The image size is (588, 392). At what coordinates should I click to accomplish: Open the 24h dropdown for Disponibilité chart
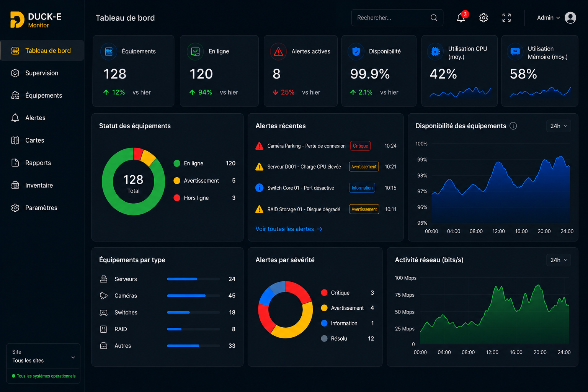[x=559, y=126]
